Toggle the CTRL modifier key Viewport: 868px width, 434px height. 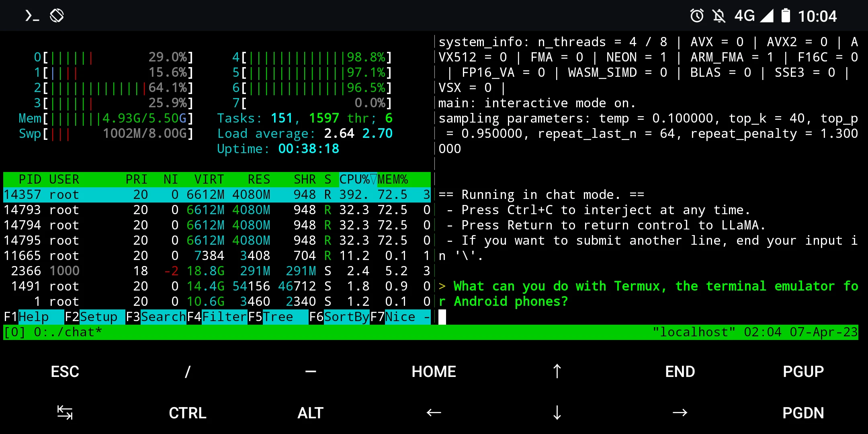[x=188, y=413]
